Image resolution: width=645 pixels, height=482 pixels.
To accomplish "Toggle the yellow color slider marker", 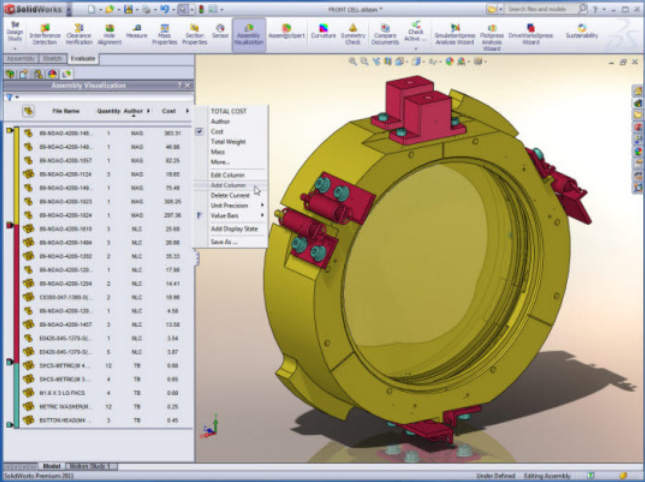I will [x=9, y=130].
